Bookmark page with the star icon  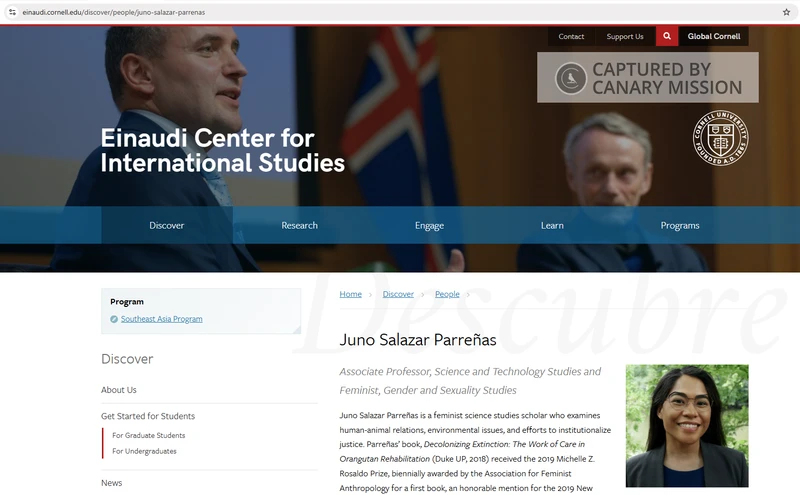click(x=786, y=12)
